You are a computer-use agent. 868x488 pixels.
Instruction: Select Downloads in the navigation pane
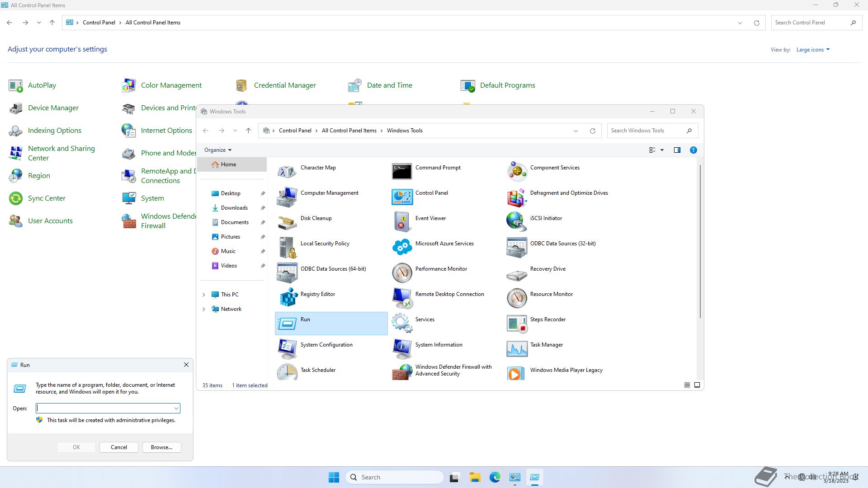point(234,208)
